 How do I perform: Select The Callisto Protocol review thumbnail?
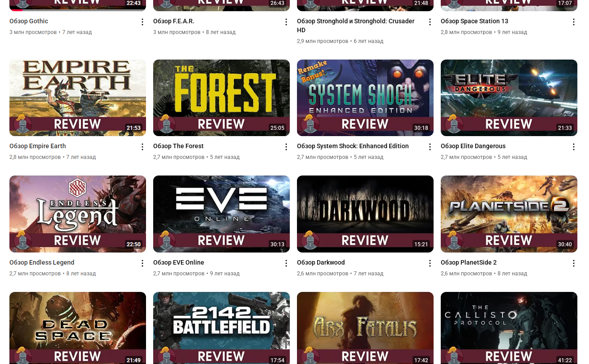(x=509, y=328)
